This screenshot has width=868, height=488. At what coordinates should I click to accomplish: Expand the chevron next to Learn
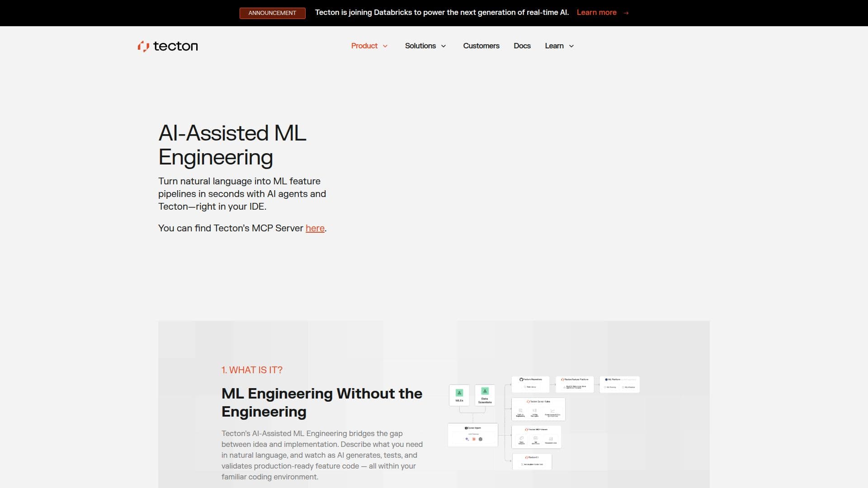pos(571,46)
